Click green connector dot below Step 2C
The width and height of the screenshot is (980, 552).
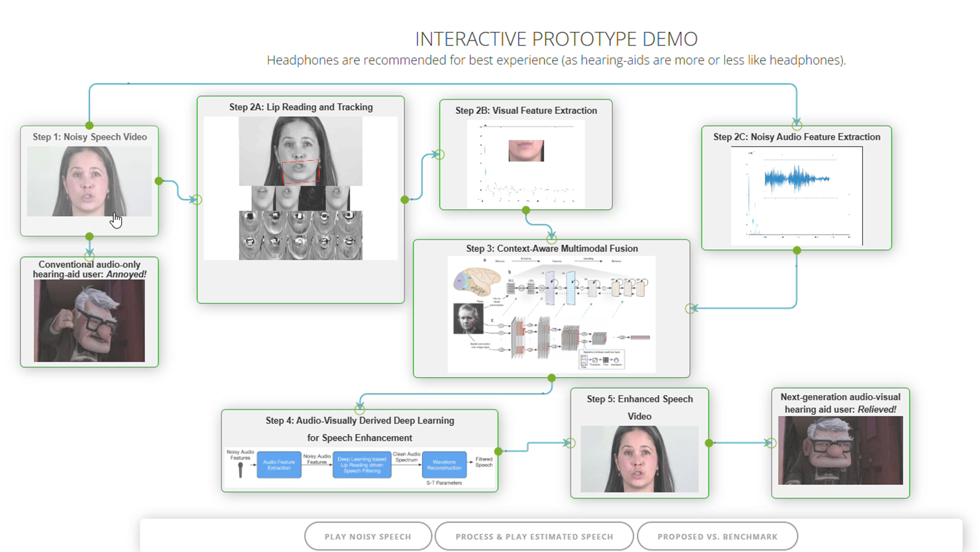[796, 250]
